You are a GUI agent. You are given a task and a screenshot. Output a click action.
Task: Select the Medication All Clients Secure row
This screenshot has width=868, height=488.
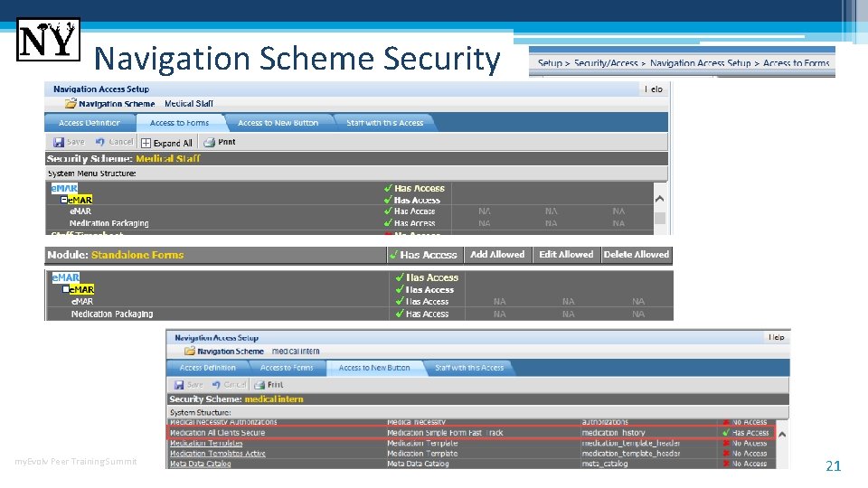point(470,433)
